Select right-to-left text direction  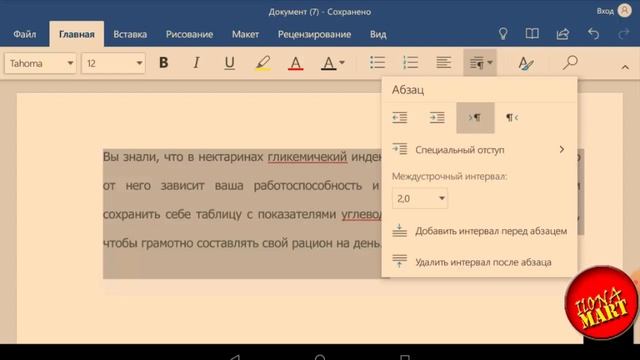[x=512, y=118]
